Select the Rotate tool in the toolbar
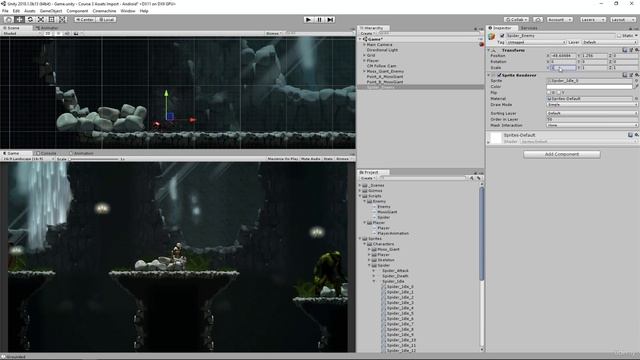Screen dimensions: 640x360 [x=30, y=20]
